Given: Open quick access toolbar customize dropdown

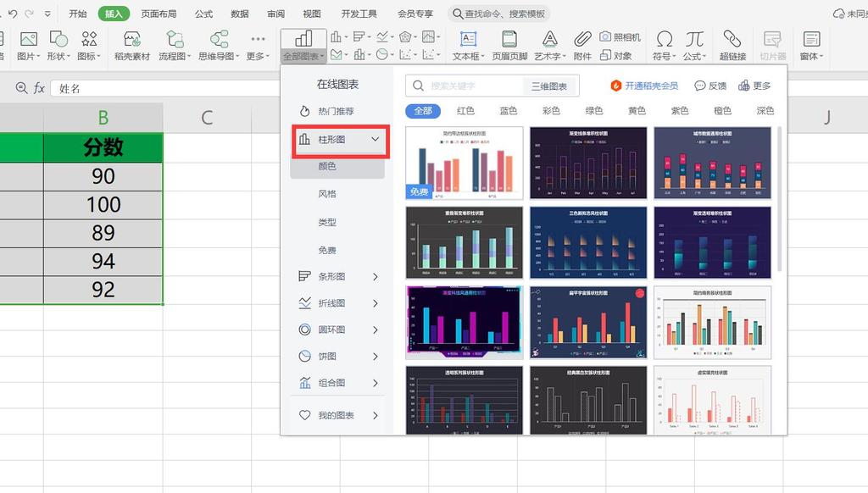Looking at the screenshot, I should 47,14.
